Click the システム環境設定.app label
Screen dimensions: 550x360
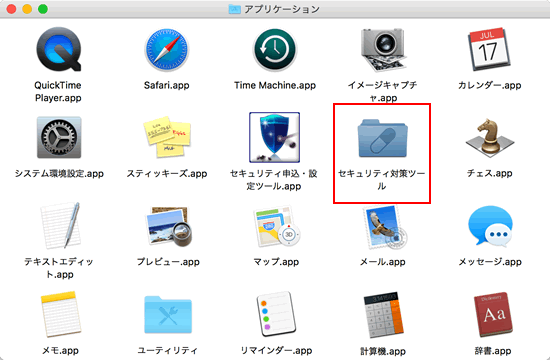(59, 173)
